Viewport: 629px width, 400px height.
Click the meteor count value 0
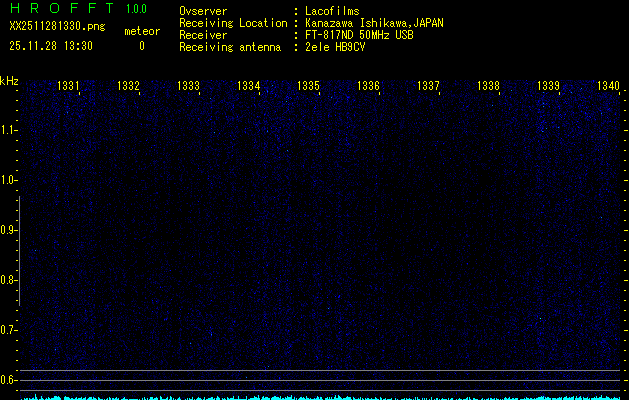(x=141, y=46)
